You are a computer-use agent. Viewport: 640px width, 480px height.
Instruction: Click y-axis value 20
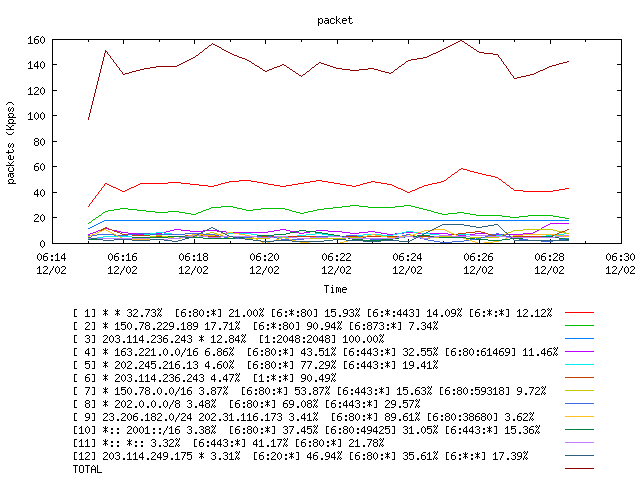coord(39,218)
